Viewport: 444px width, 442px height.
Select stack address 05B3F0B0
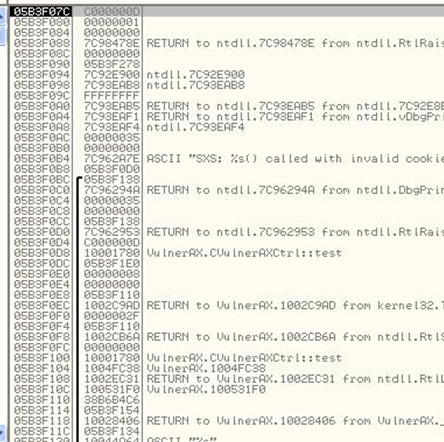42,148
